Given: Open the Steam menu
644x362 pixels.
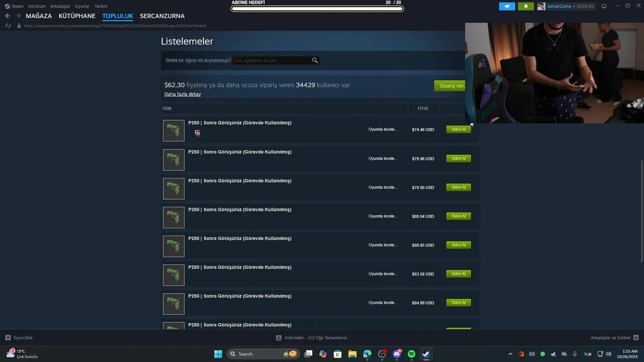Looking at the screenshot, I should (x=14, y=6).
